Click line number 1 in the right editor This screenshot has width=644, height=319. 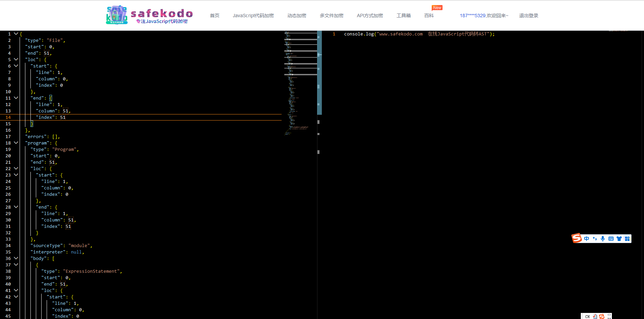[x=334, y=34]
